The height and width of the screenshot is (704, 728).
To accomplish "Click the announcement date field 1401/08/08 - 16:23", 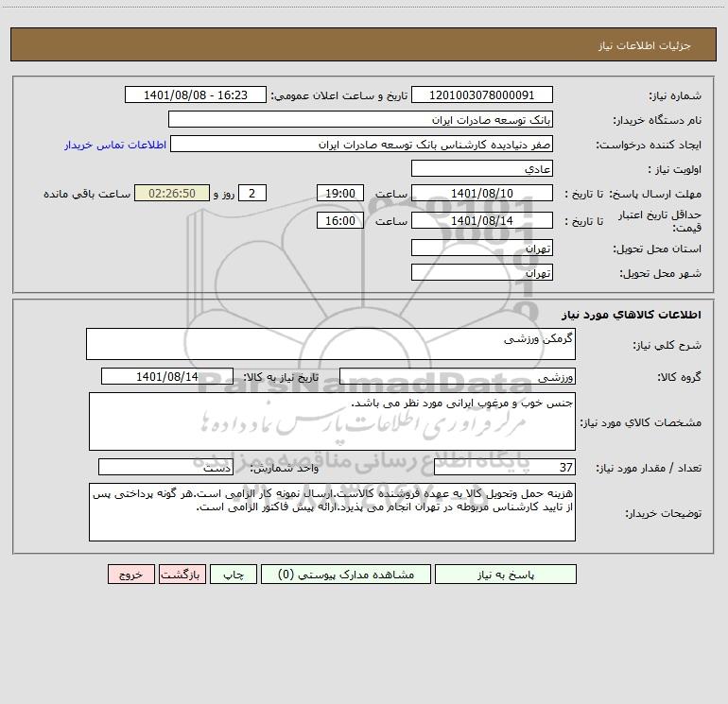I will [x=196, y=94].
